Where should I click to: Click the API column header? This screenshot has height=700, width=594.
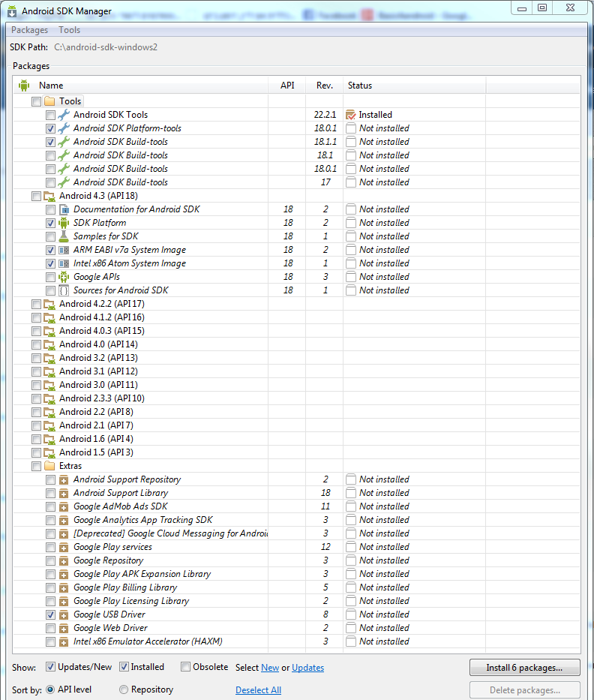(x=287, y=86)
